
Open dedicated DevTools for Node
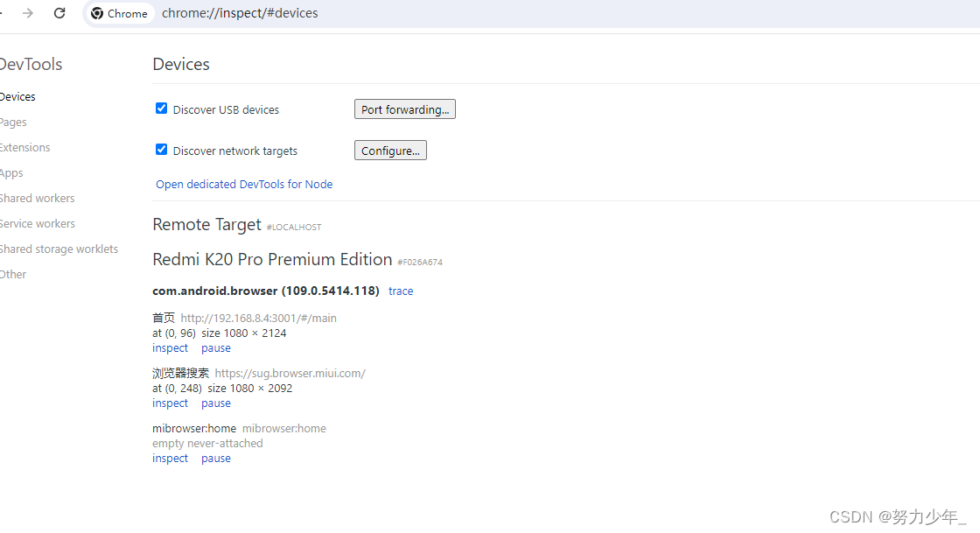[244, 185]
